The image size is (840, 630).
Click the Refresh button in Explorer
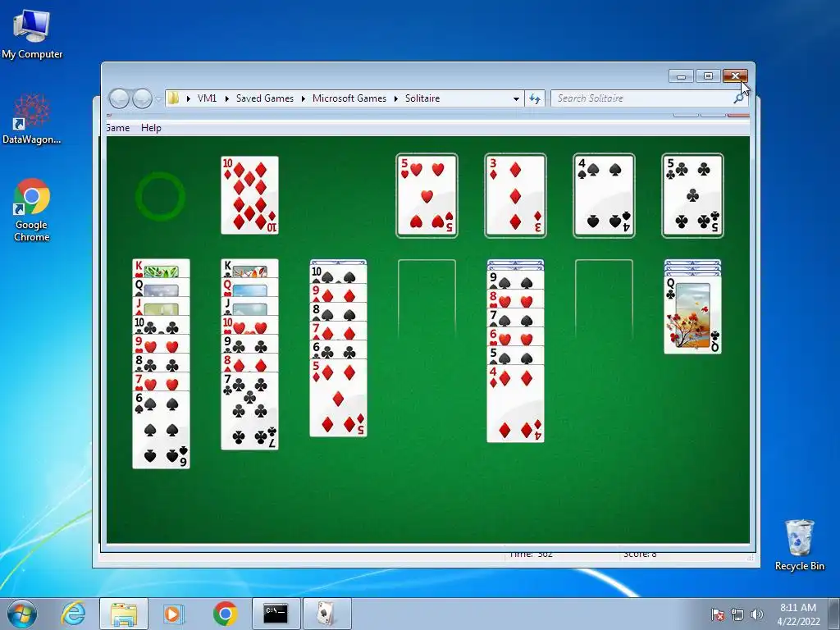[x=535, y=98]
